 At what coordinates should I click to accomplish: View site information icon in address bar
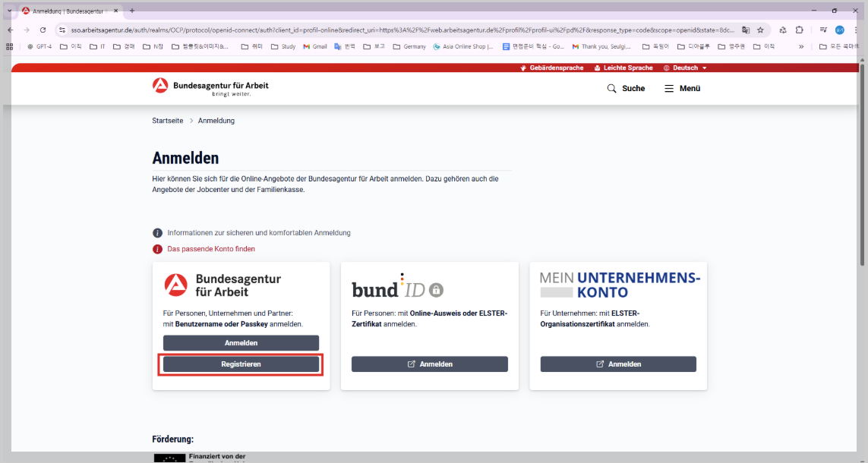[62, 30]
